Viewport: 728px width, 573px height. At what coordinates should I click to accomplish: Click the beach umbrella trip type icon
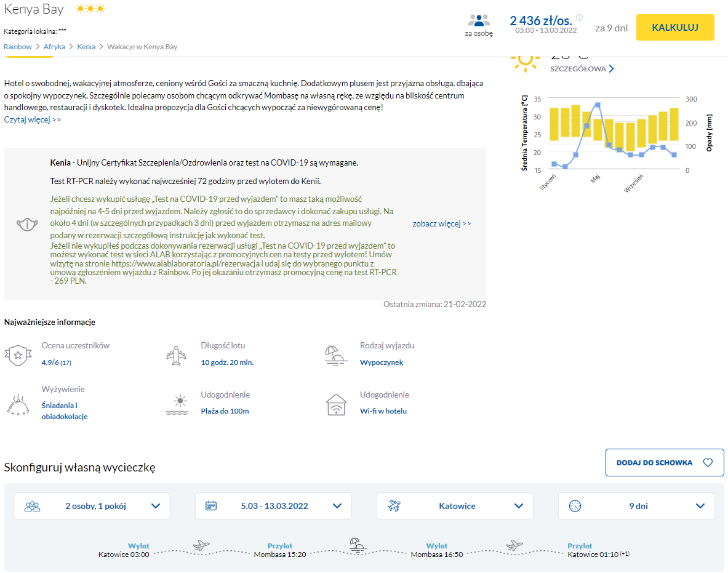335,355
